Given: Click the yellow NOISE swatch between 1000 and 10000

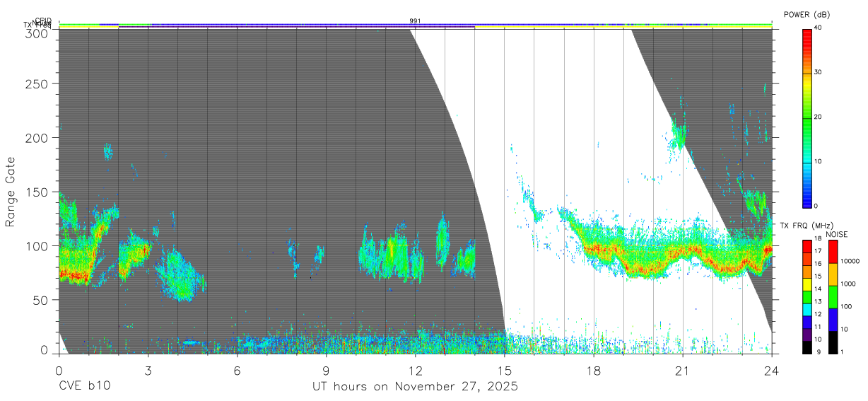Looking at the screenshot, I should coord(833,274).
